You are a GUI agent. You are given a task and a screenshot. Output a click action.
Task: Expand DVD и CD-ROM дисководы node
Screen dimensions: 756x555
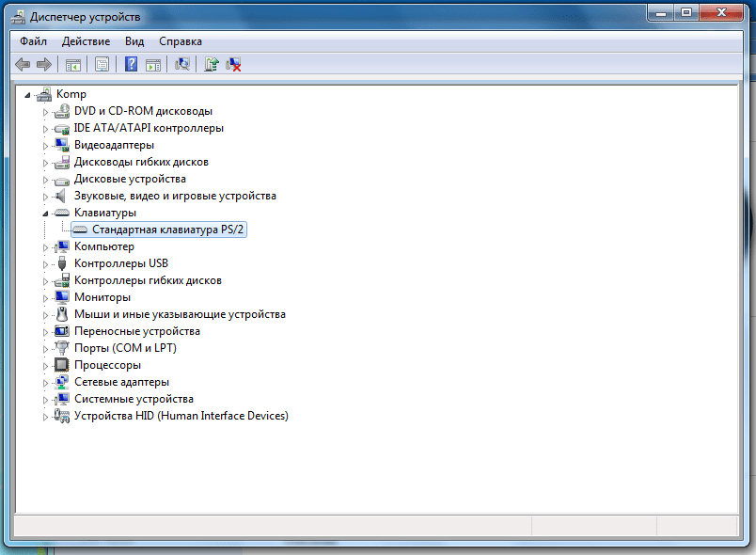[x=45, y=112]
